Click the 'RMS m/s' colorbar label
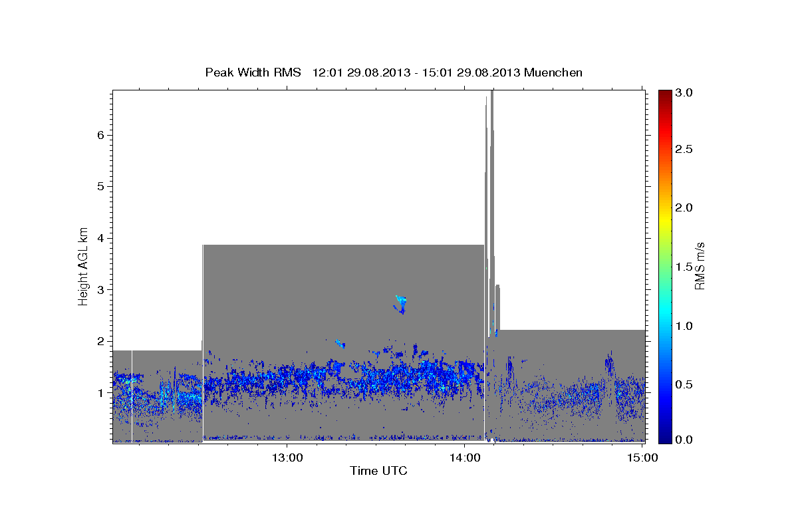Viewport: 798px width, 532px height. point(700,266)
